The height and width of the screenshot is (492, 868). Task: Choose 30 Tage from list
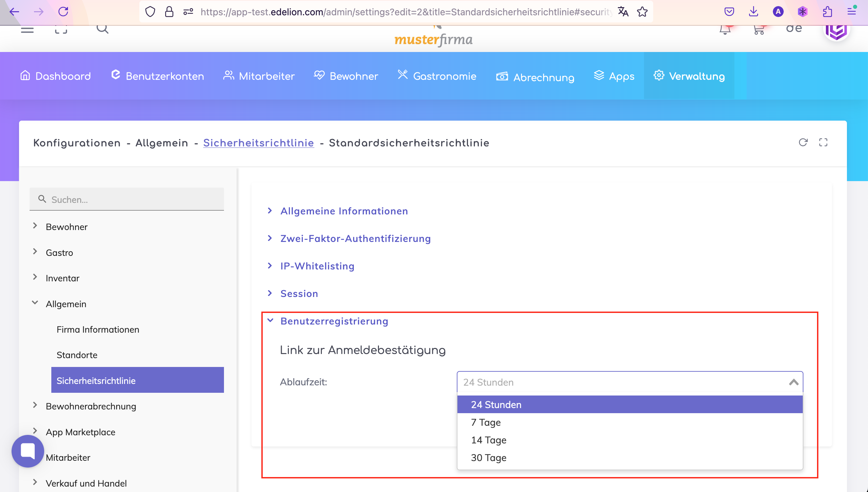[488, 458]
